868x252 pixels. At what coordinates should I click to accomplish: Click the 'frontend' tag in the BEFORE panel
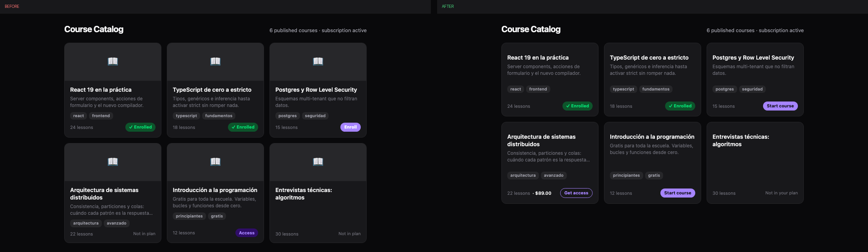pyautogui.click(x=101, y=116)
